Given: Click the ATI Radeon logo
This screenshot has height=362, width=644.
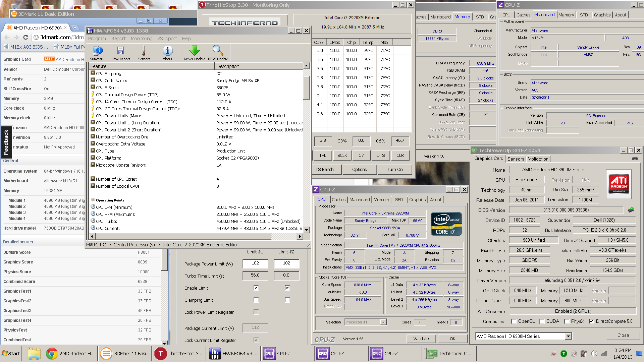Looking at the screenshot, I should [x=619, y=184].
